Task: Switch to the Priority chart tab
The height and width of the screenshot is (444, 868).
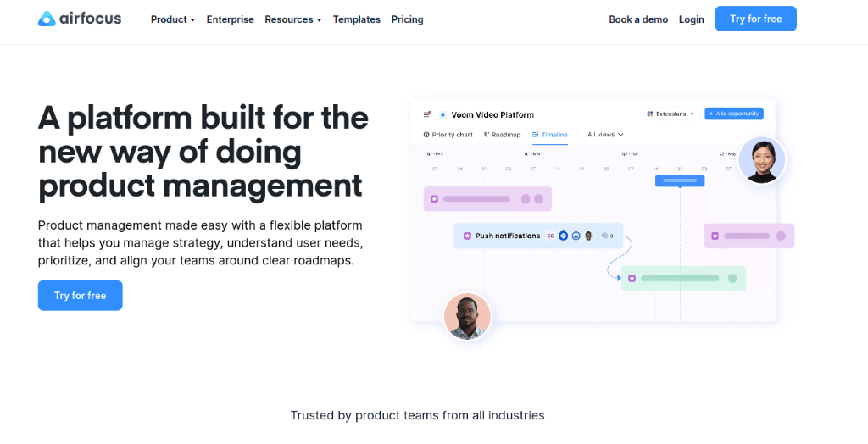Action: [448, 135]
